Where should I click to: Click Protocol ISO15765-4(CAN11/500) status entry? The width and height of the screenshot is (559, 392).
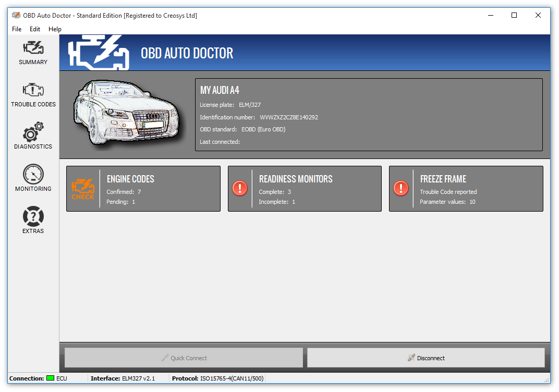(217, 378)
